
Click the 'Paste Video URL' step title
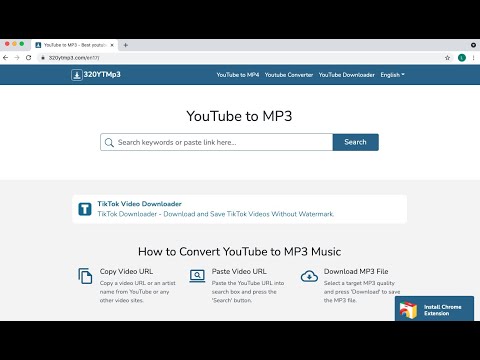pyautogui.click(x=239, y=272)
